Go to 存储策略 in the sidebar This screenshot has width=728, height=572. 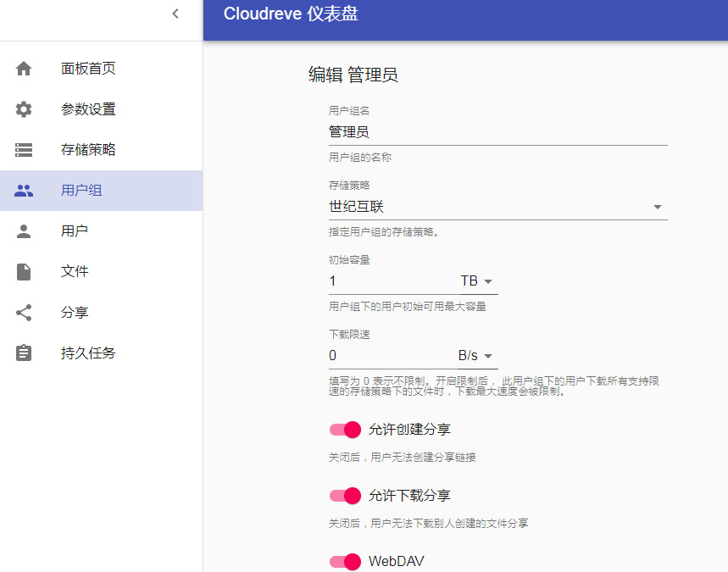[x=101, y=150]
